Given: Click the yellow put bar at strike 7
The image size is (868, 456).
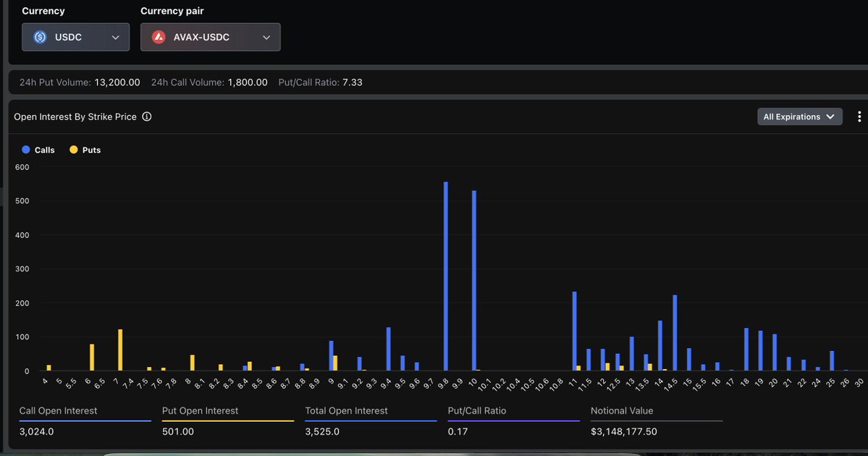Looking at the screenshot, I should pos(120,350).
